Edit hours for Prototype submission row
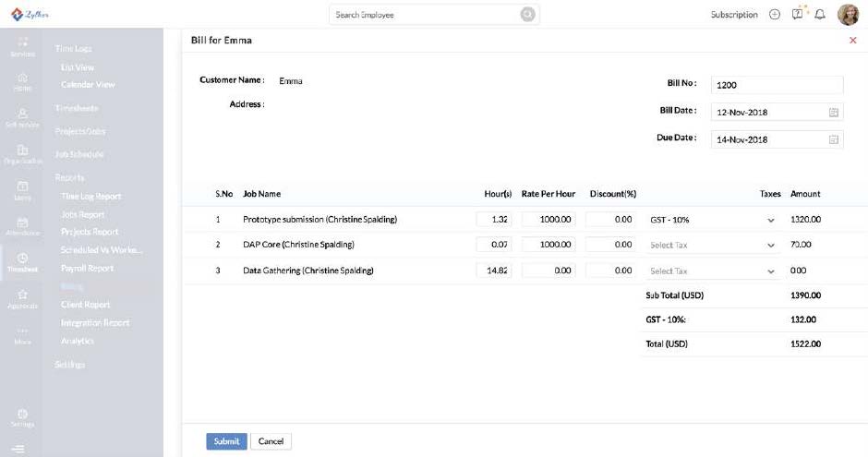Viewport: 868px width, 457px height. pyautogui.click(x=494, y=220)
